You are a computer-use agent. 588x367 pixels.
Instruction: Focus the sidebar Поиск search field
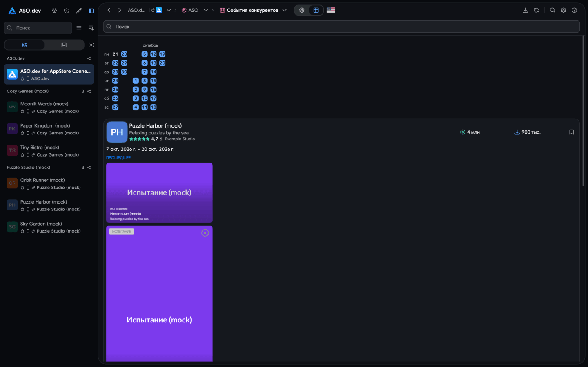[x=38, y=28]
